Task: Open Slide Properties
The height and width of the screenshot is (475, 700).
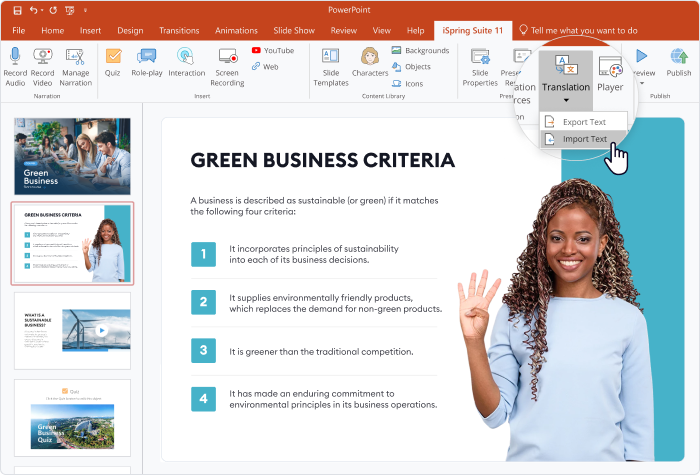Action: [480, 67]
